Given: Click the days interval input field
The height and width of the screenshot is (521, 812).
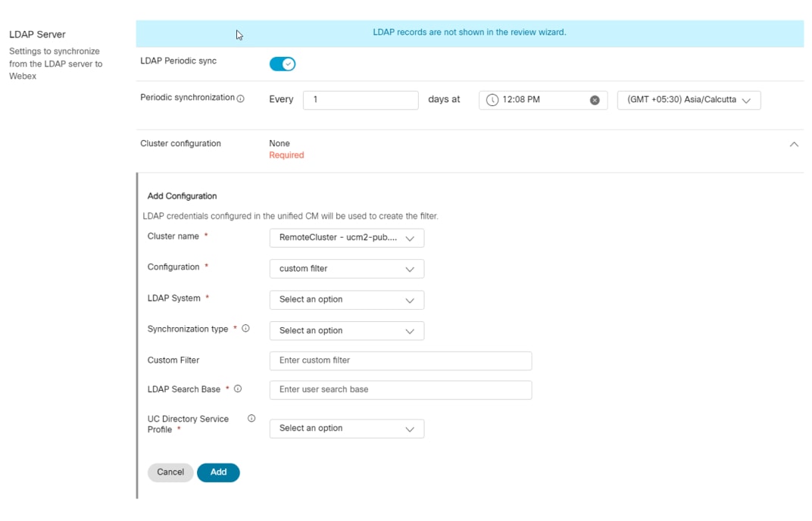Looking at the screenshot, I should pos(361,100).
